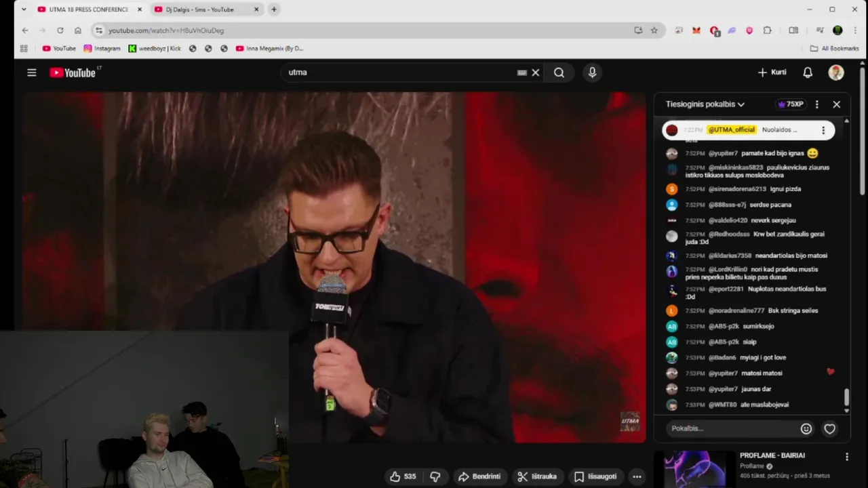This screenshot has height=488, width=868.
Task: Bookmark this page with the star
Action: click(x=654, y=30)
